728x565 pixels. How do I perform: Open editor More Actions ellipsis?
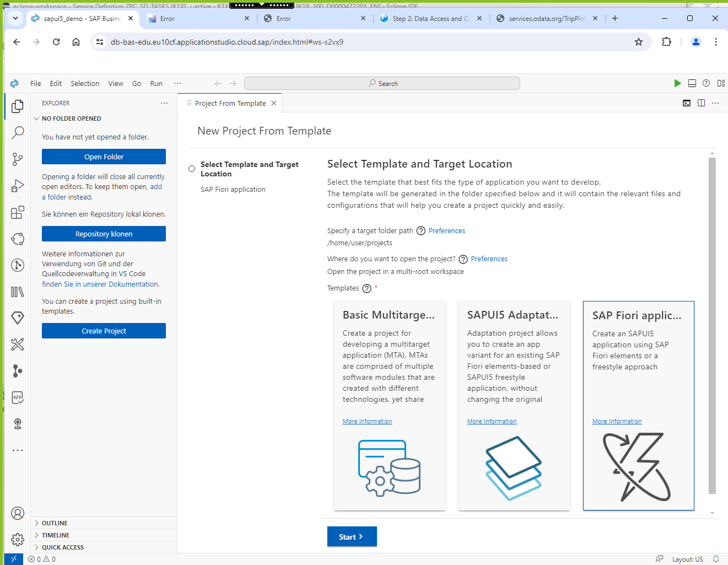tap(715, 103)
